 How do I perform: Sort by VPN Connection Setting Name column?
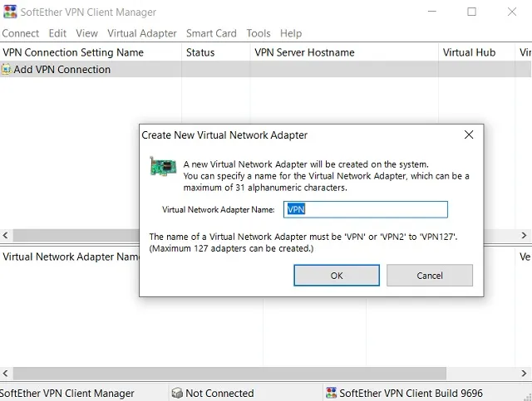click(x=91, y=52)
